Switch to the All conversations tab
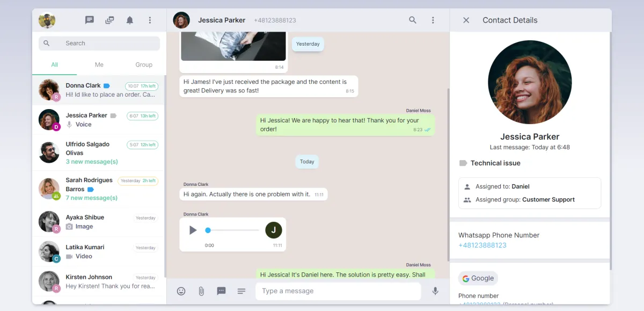The width and height of the screenshot is (644, 311). pyautogui.click(x=55, y=64)
